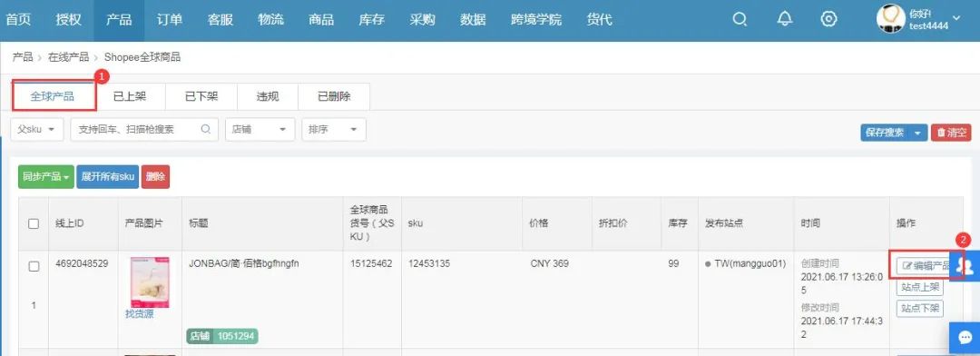Open the notifications bell icon
The width and height of the screenshot is (980, 356).
784,19
